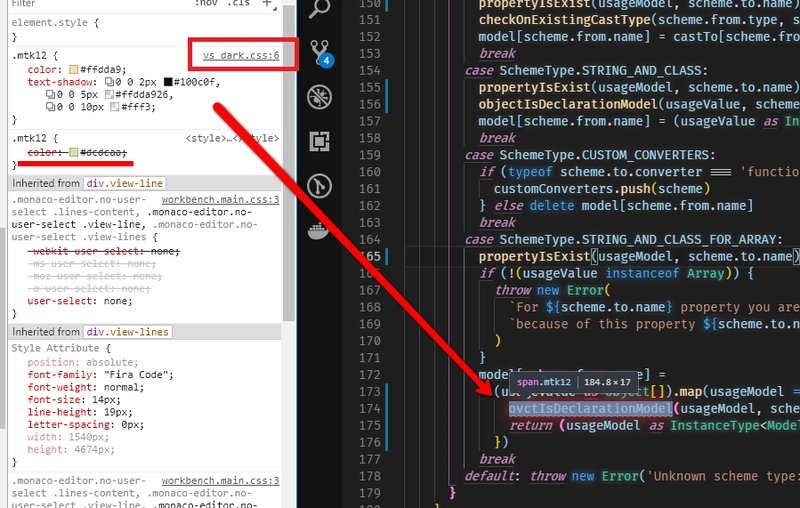
Task: Click the Filter styles input field
Action: (x=90, y=4)
